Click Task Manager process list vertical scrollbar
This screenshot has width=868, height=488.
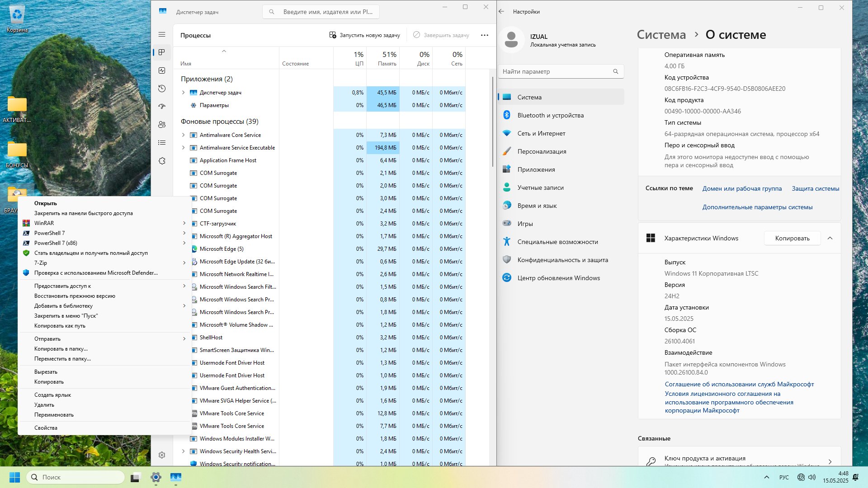tap(492, 122)
